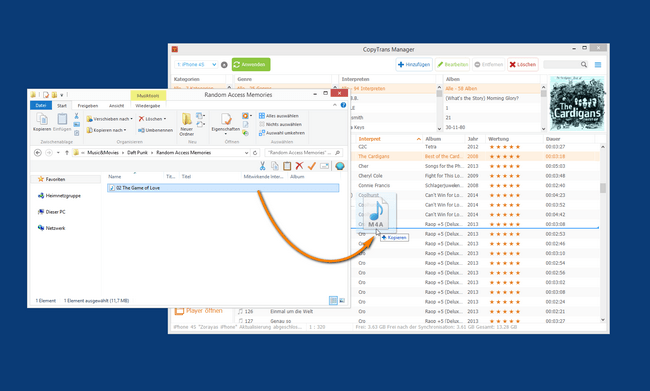
Task: Click red Löschen button in CopyTrans
Action: [523, 65]
